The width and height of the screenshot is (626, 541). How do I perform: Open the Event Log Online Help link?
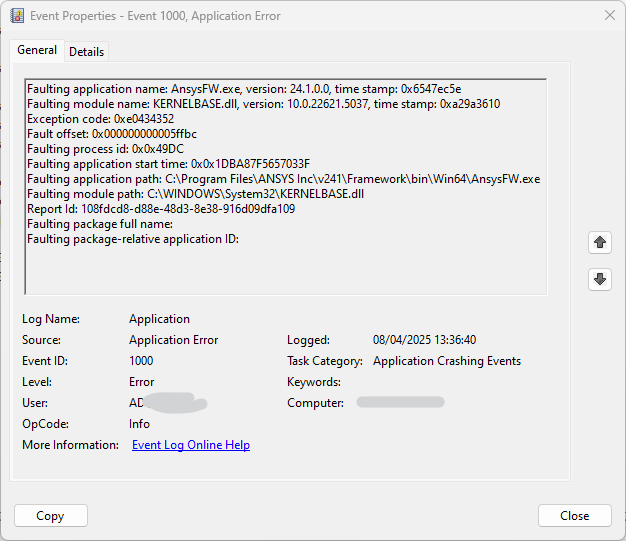(x=191, y=445)
